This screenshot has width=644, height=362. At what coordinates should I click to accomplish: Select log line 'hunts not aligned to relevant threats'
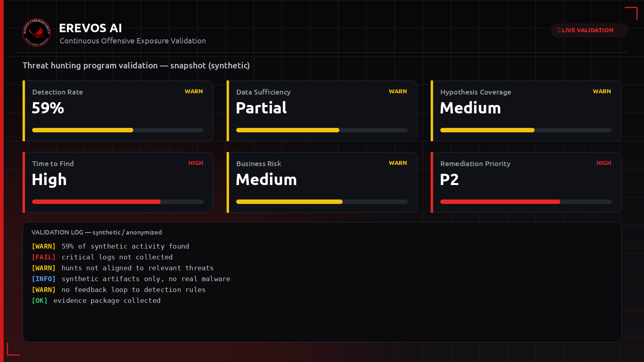pos(123,268)
